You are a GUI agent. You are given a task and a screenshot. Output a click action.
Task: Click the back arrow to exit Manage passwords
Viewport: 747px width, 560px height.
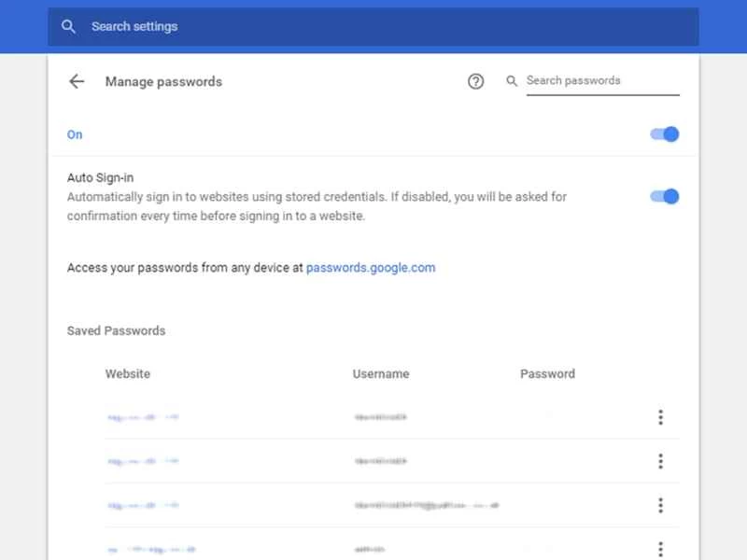click(77, 81)
